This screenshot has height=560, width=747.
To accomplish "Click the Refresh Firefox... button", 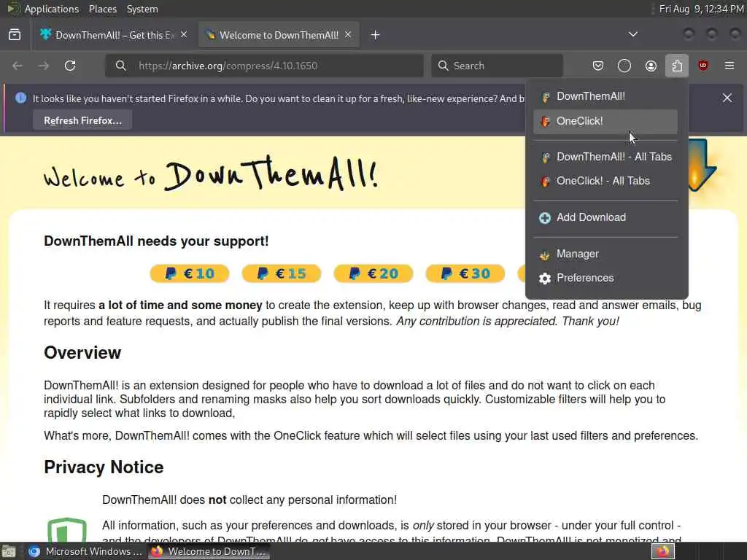I will pyautogui.click(x=82, y=120).
